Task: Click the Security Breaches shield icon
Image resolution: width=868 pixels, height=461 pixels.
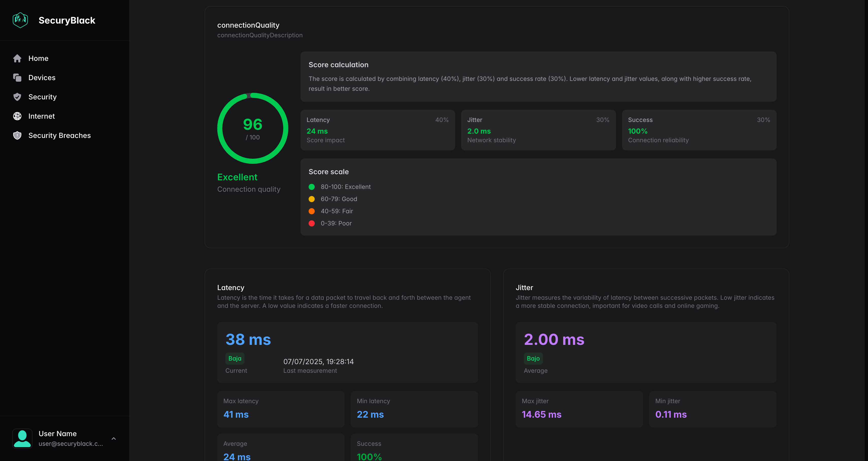Action: (x=17, y=135)
